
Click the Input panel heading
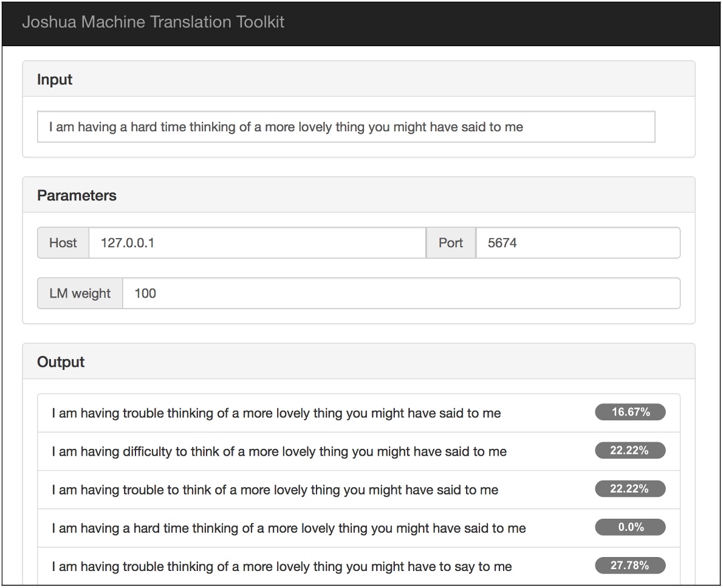55,80
